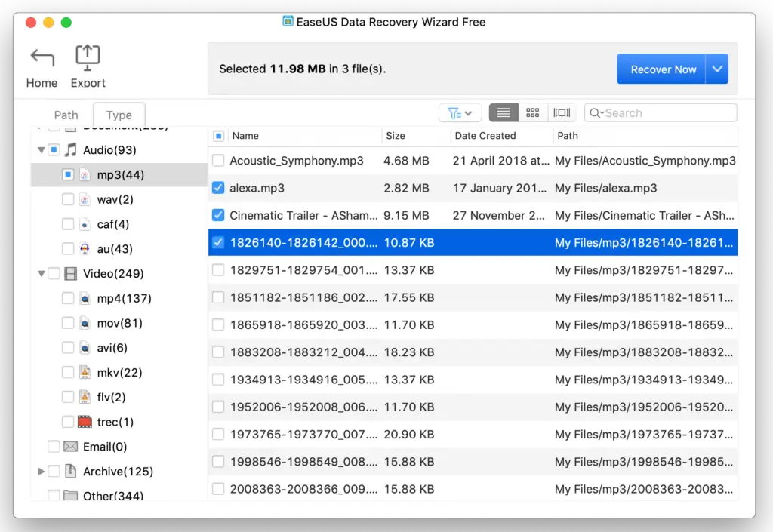Image resolution: width=773 pixels, height=532 pixels.
Task: Expand the Archive(125) tree node
Action: pos(42,472)
